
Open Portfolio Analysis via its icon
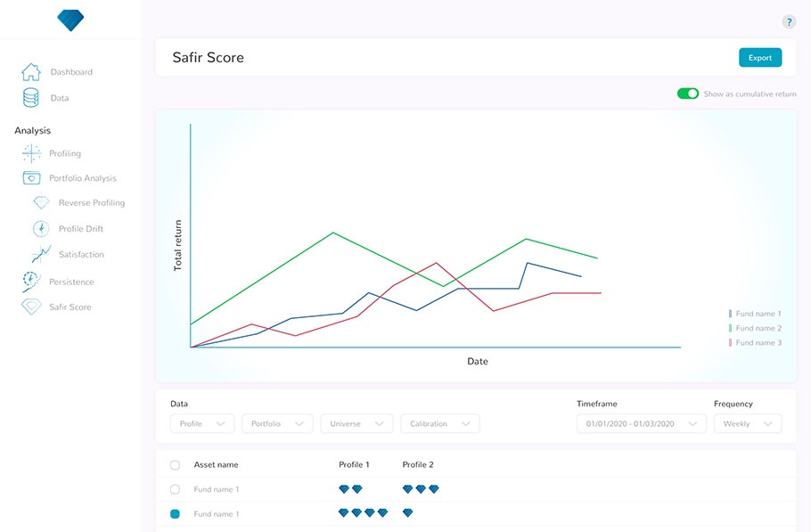point(31,178)
